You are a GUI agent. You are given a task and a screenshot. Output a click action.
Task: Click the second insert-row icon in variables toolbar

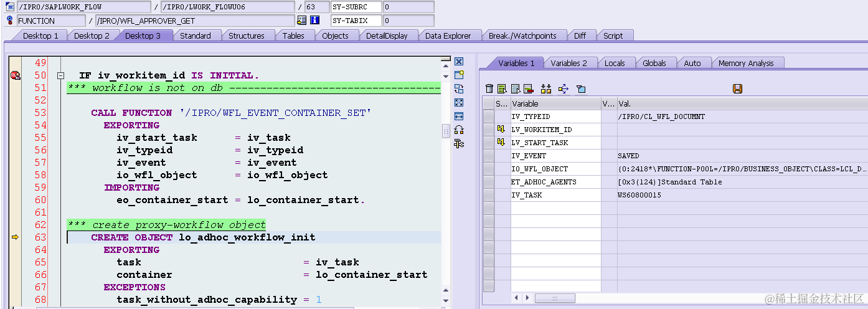tap(516, 89)
